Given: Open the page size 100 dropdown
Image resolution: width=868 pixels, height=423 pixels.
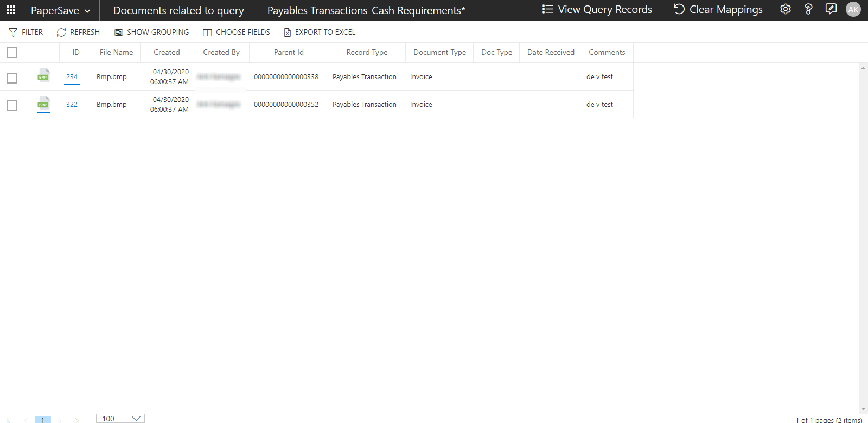Looking at the screenshot, I should point(120,419).
